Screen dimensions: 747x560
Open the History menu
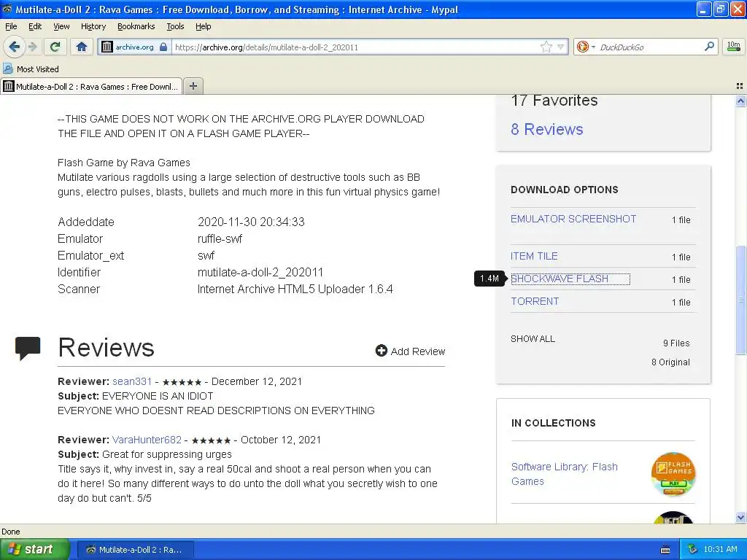coord(93,26)
